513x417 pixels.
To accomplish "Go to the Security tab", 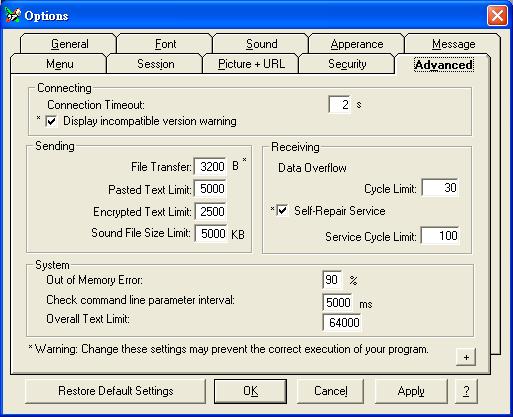I will click(347, 64).
